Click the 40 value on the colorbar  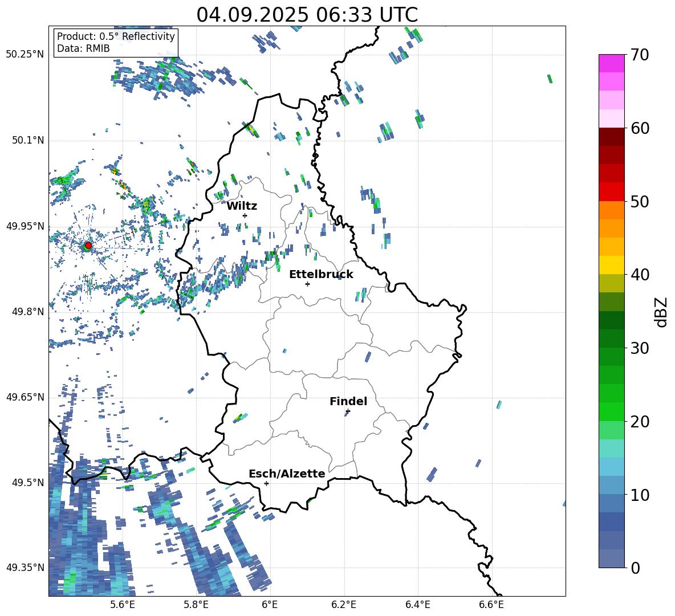click(x=640, y=275)
